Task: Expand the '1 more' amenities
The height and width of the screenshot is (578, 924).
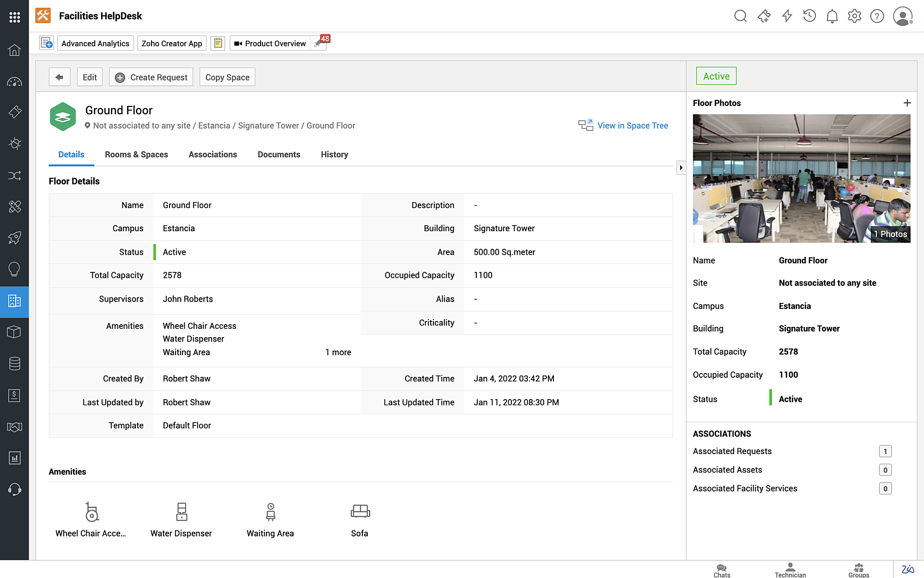Action: point(338,352)
